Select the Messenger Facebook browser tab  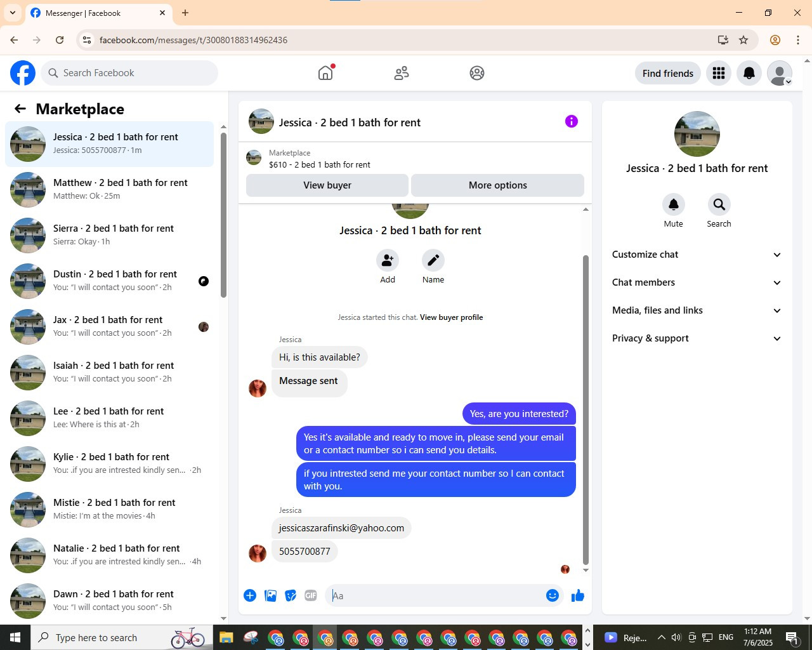coord(98,13)
